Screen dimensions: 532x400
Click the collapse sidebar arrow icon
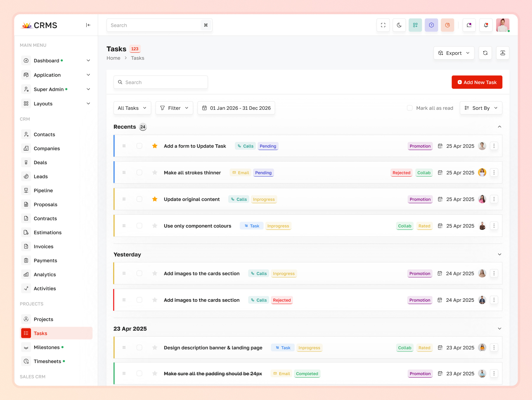[x=88, y=25]
